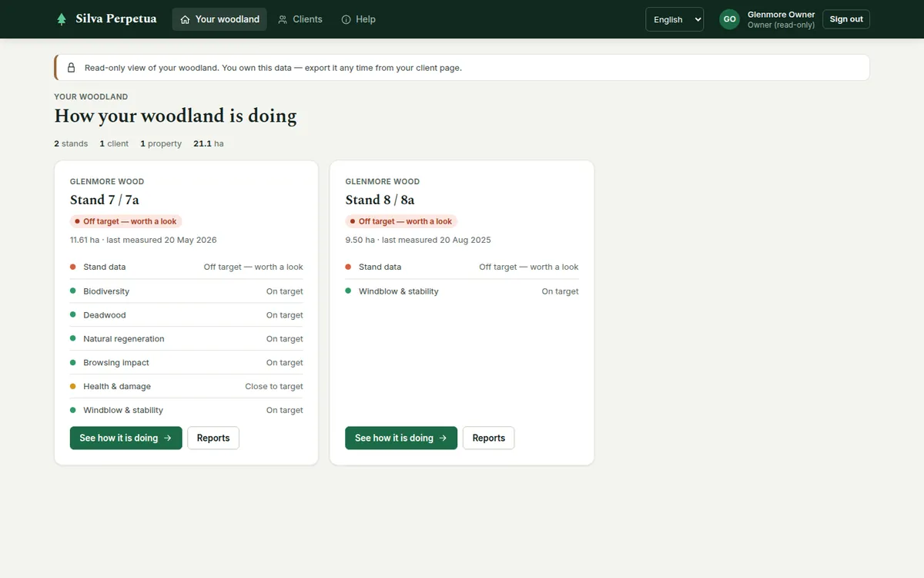Click the info icon beside Help
The width and height of the screenshot is (924, 578).
pos(346,19)
